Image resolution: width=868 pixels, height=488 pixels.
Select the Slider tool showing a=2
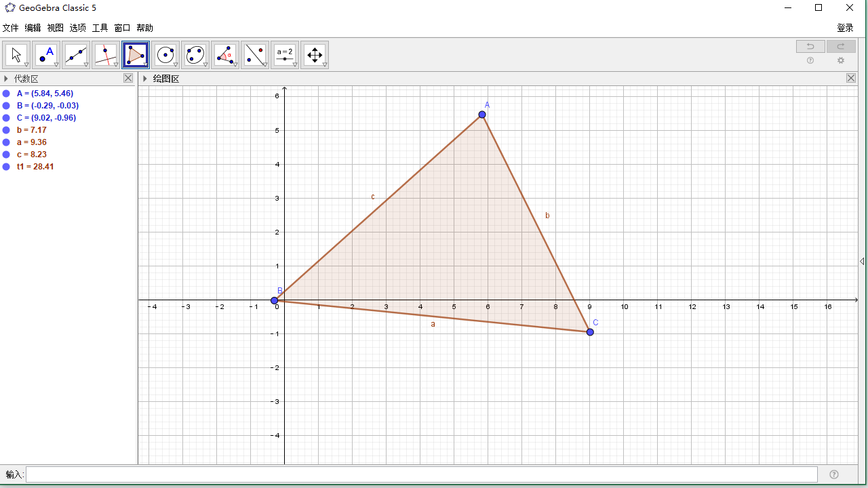coord(284,54)
